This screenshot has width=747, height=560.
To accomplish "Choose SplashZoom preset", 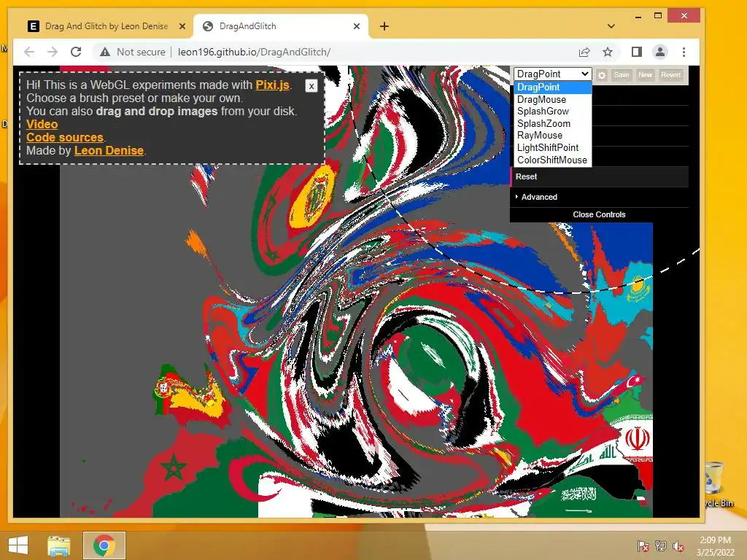I will click(552, 124).
